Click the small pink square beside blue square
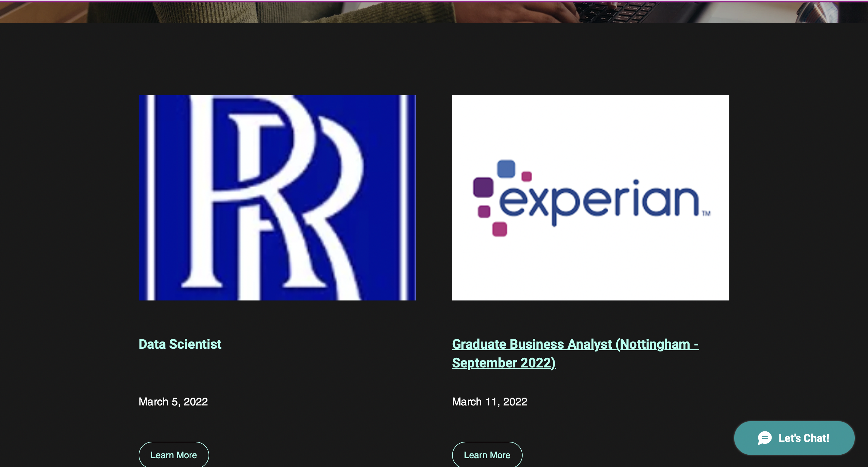This screenshot has height=467, width=868. tap(526, 176)
